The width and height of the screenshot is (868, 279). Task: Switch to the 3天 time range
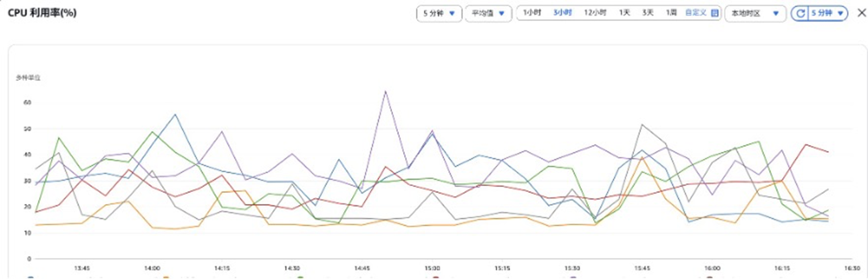(x=648, y=13)
